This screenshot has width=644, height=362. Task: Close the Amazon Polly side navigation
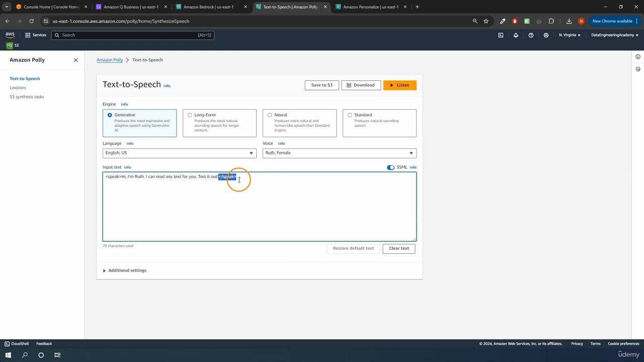click(76, 60)
